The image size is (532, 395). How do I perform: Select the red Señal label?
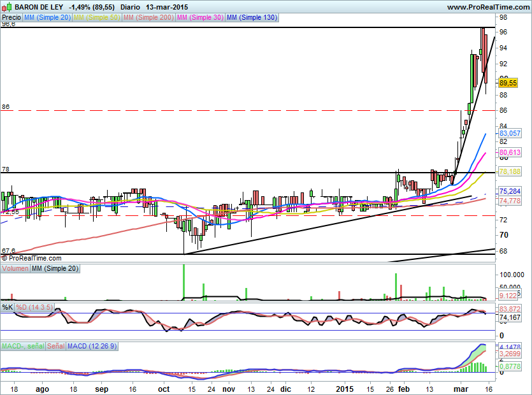tap(55, 346)
